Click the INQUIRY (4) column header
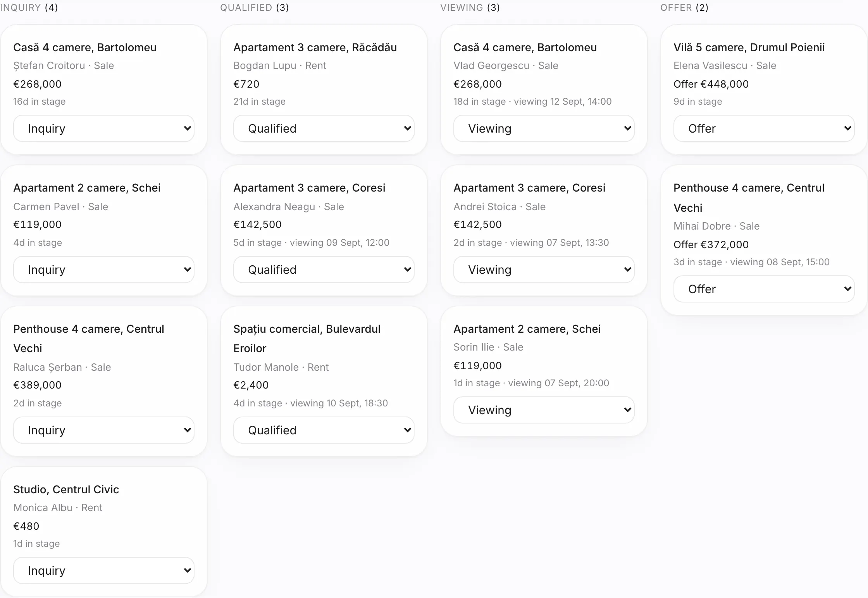868x598 pixels. pyautogui.click(x=29, y=8)
